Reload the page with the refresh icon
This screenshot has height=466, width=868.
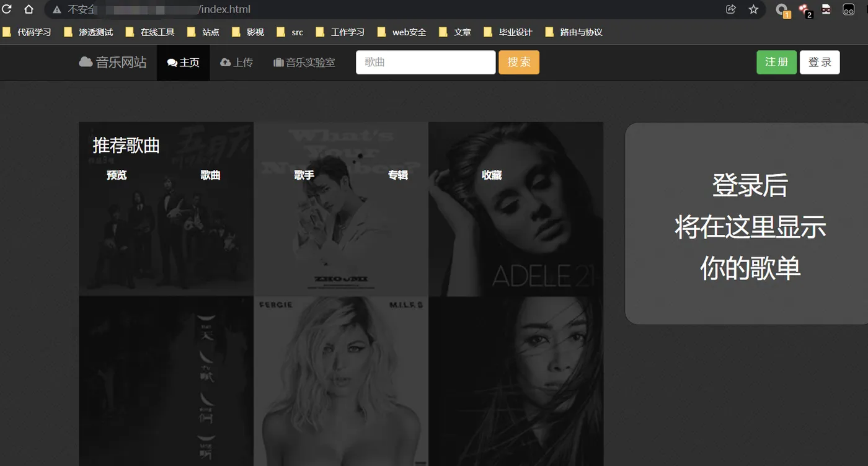point(7,9)
